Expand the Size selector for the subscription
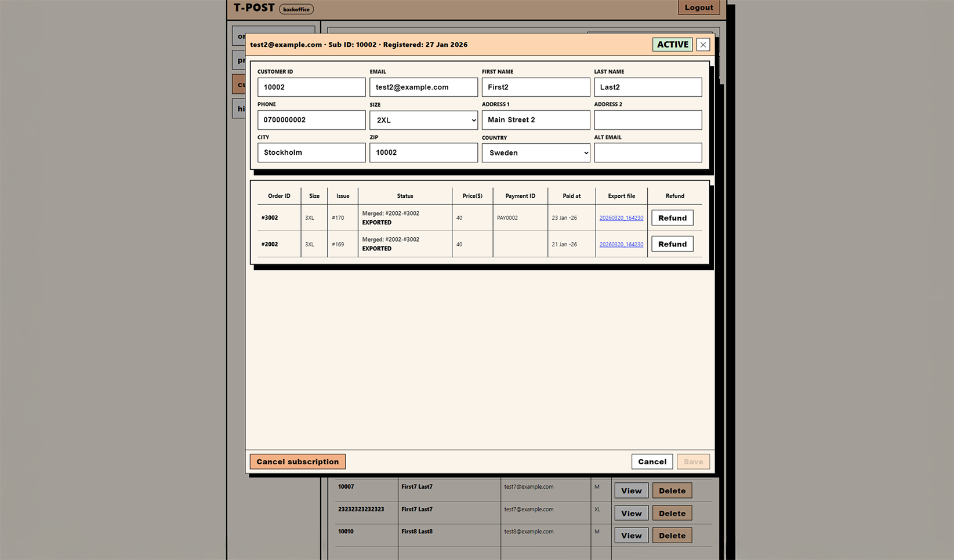This screenshot has height=560, width=954. 423,120
